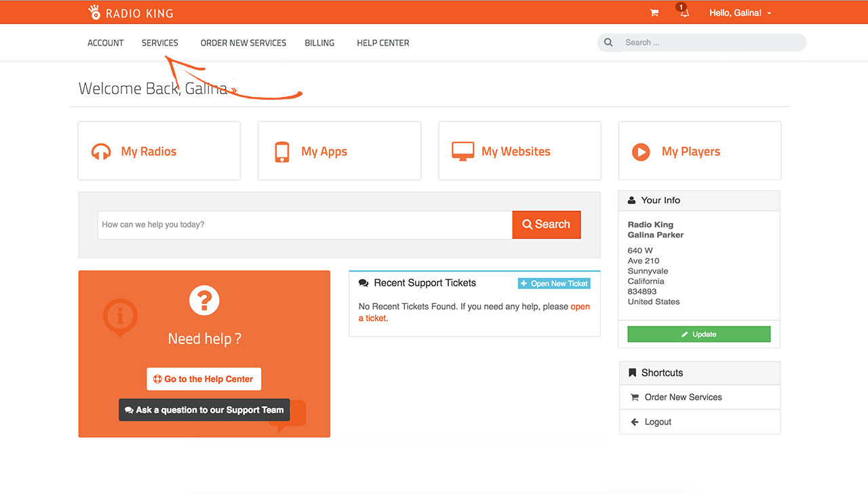Click the Galina Parker name text

point(656,235)
